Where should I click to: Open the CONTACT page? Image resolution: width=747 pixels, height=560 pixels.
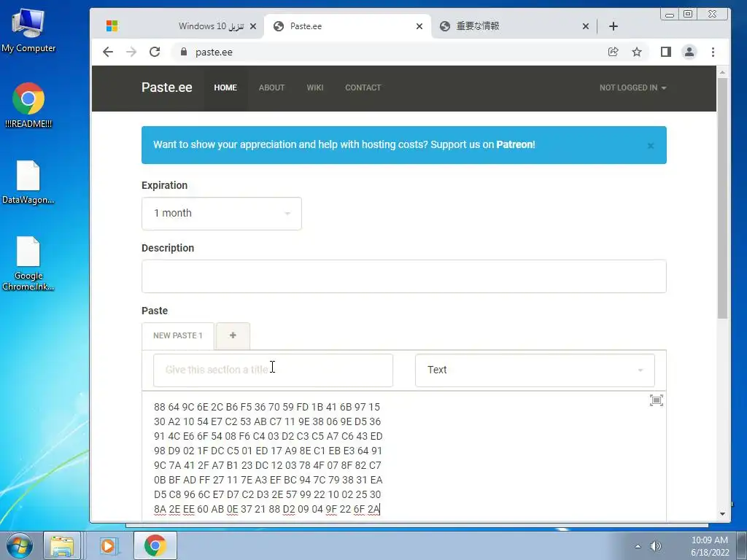(x=363, y=87)
